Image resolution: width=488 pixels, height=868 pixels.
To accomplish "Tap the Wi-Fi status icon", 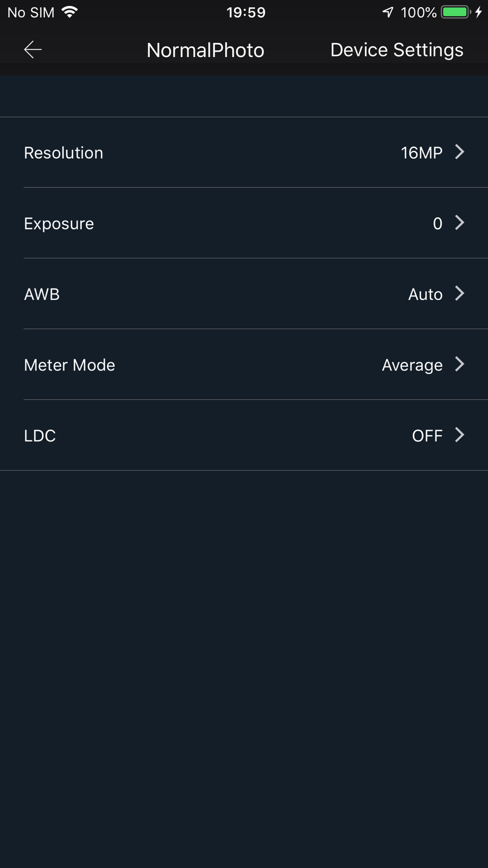I will pyautogui.click(x=70, y=12).
